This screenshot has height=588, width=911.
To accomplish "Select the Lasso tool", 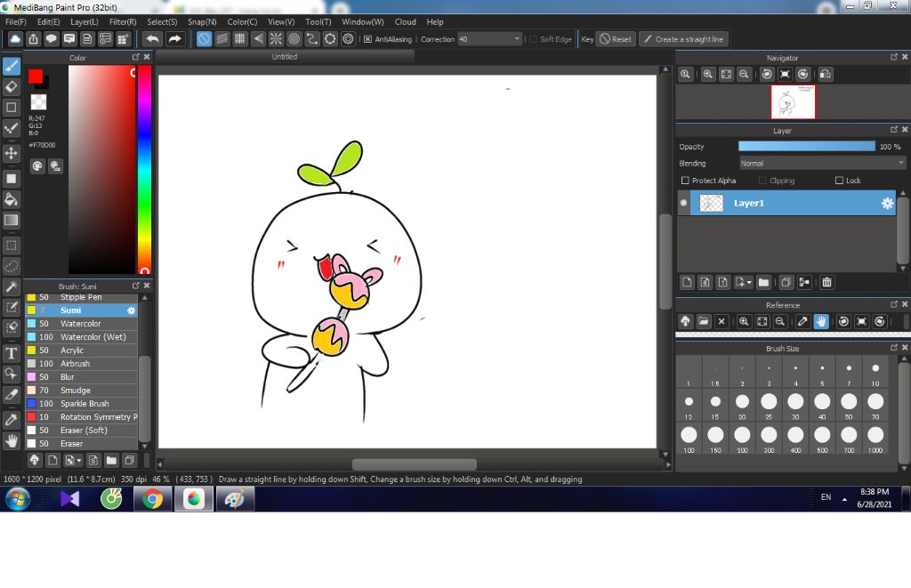I will 11,266.
